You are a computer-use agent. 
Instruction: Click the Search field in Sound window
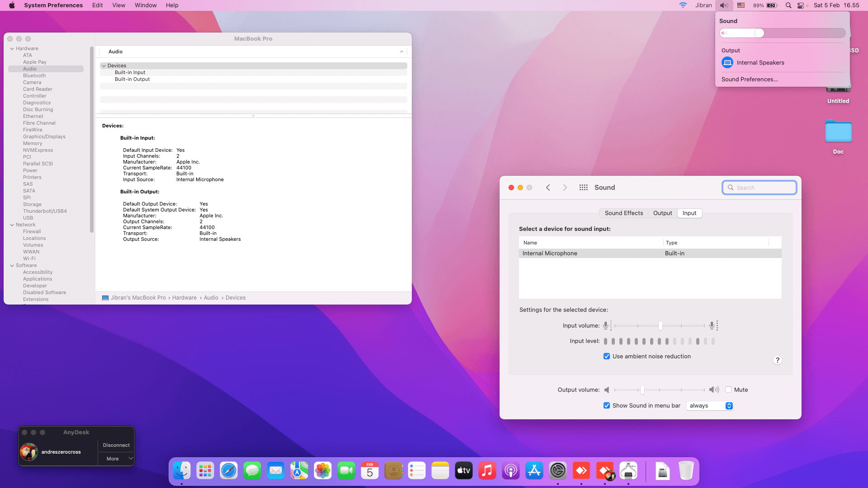[759, 188]
